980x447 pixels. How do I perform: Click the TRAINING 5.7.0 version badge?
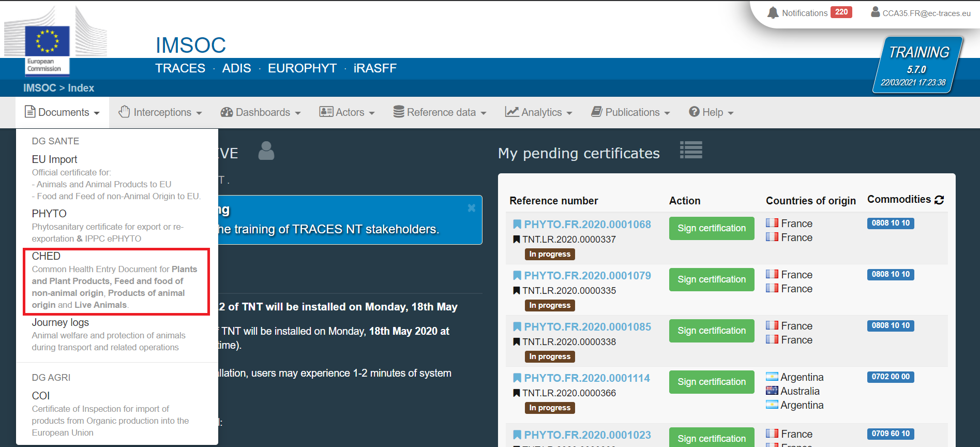point(918,65)
